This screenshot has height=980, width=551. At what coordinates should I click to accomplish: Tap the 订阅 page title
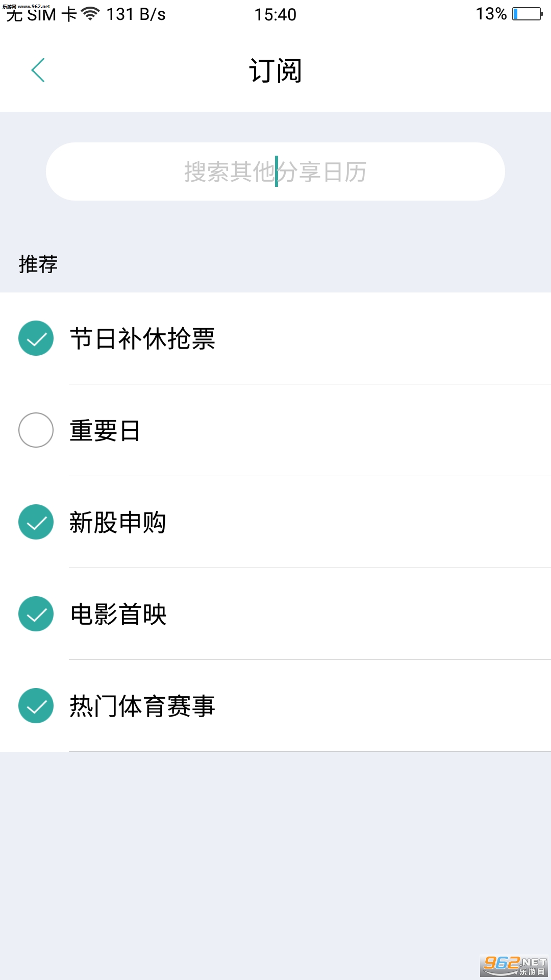coord(275,70)
